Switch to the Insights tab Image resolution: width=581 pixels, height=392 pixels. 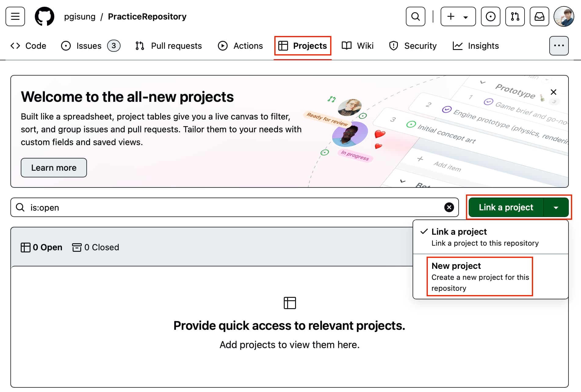coord(476,46)
